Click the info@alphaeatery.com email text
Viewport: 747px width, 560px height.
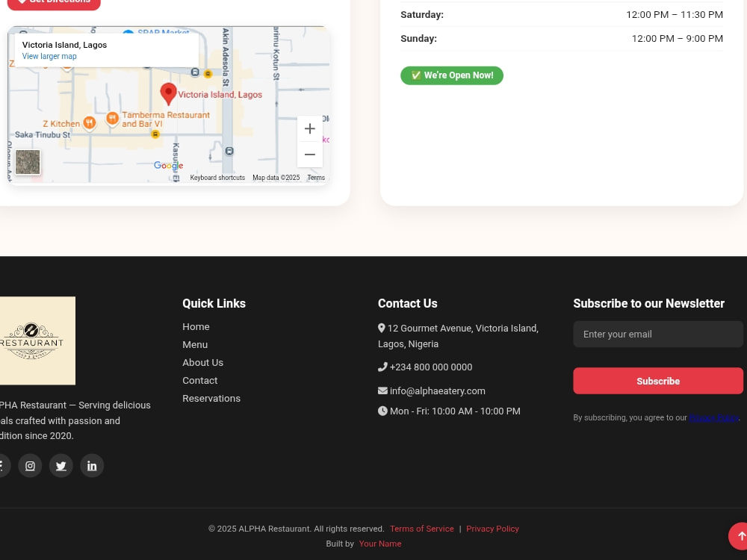[x=437, y=391]
